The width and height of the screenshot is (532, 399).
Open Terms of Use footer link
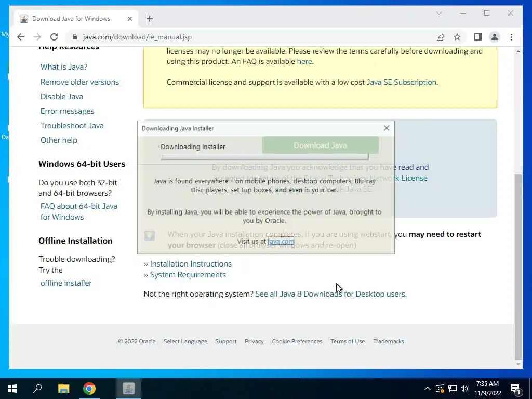348,341
